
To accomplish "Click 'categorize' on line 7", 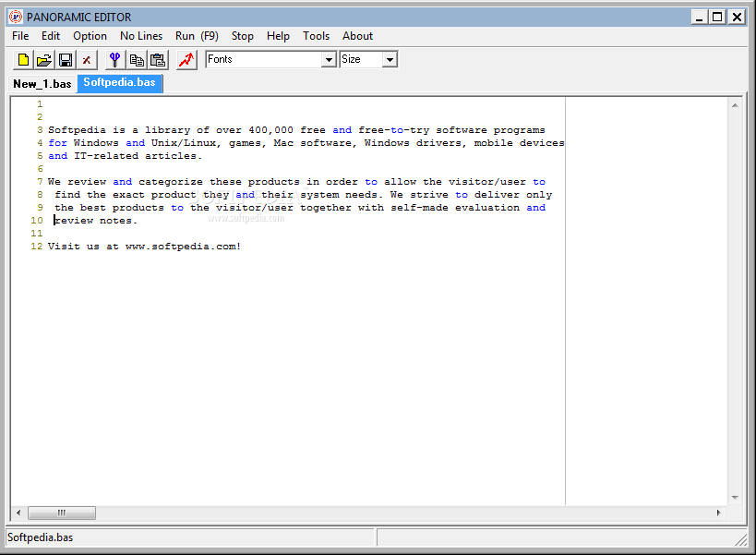I will tap(171, 182).
